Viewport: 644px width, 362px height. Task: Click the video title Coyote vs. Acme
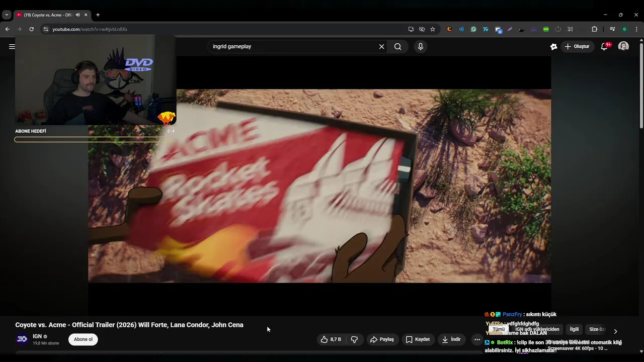tap(129, 325)
